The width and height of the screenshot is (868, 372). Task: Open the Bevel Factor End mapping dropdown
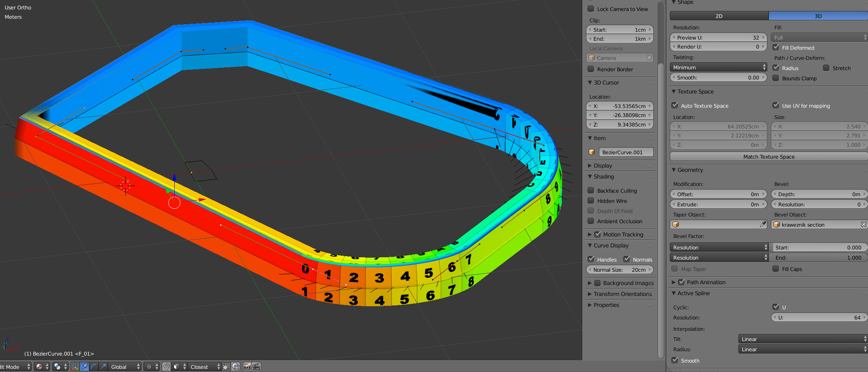(x=719, y=258)
